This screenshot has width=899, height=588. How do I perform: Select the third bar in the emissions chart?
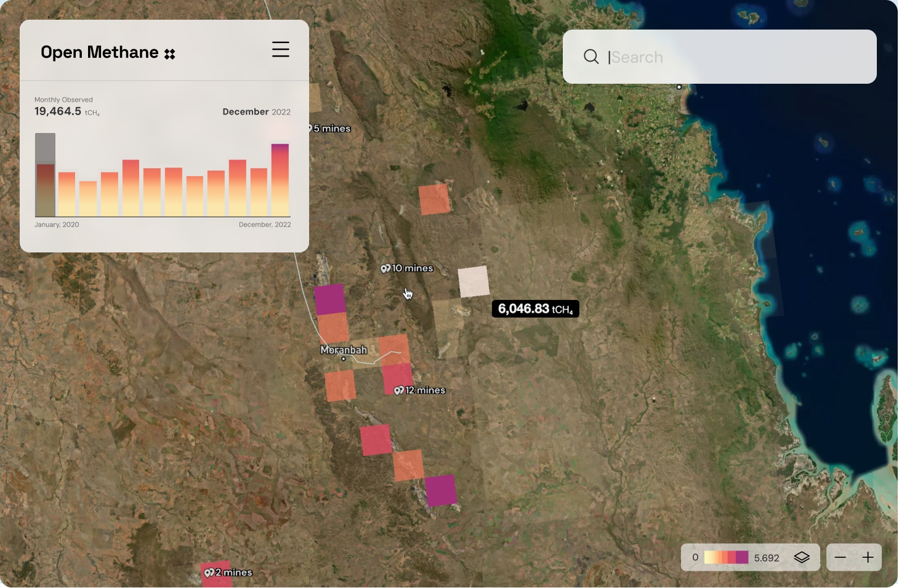click(x=88, y=198)
